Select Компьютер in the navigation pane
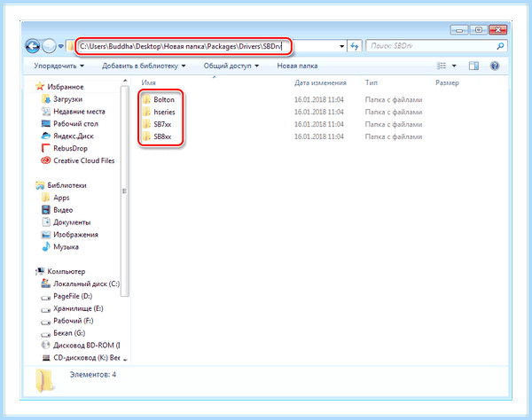532x420 pixels. point(66,271)
